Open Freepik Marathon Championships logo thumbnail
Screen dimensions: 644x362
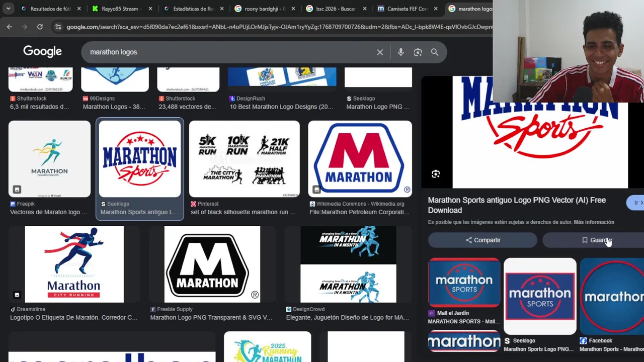click(49, 159)
